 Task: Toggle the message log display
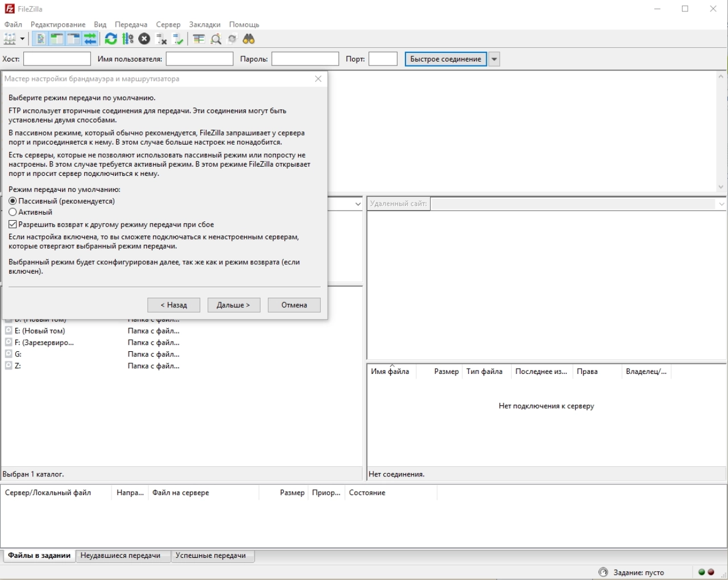[40, 39]
